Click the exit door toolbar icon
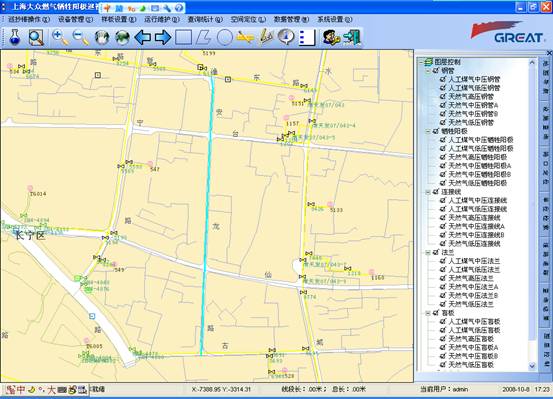Screen dimensions: 553x399 [x=352, y=37]
